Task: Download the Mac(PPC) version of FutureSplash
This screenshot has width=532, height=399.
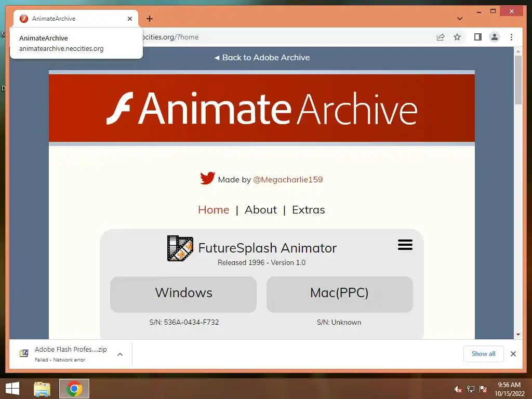Action: [x=340, y=294]
